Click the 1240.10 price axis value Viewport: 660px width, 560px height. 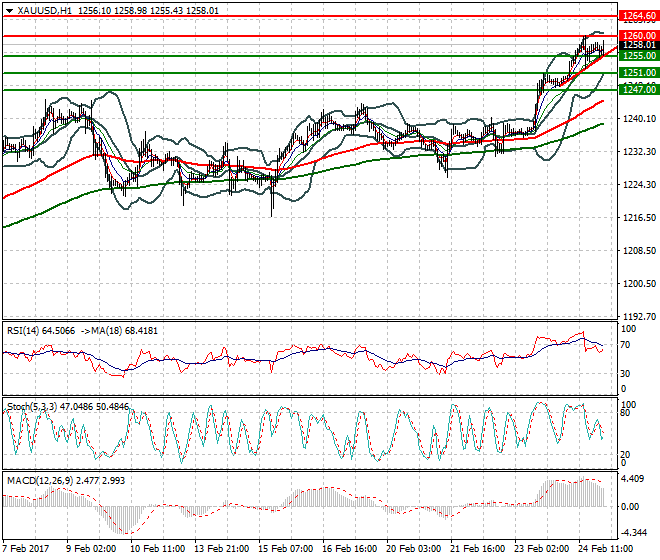639,119
